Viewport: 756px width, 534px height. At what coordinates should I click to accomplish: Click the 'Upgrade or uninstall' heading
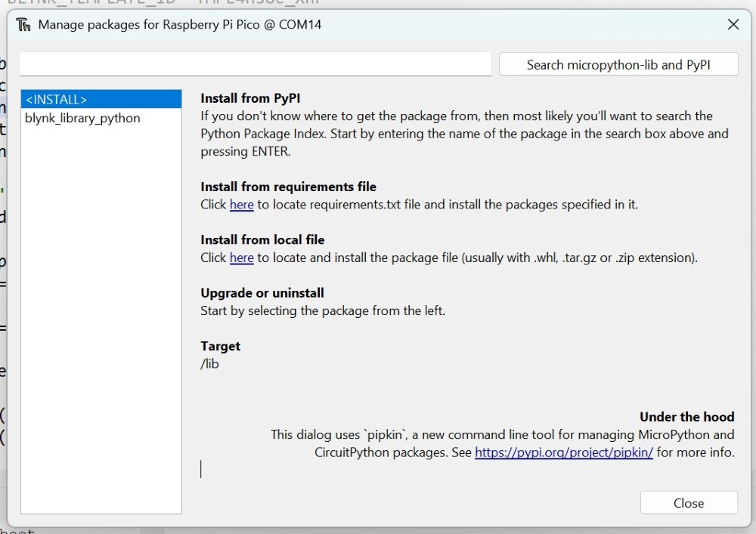262,293
